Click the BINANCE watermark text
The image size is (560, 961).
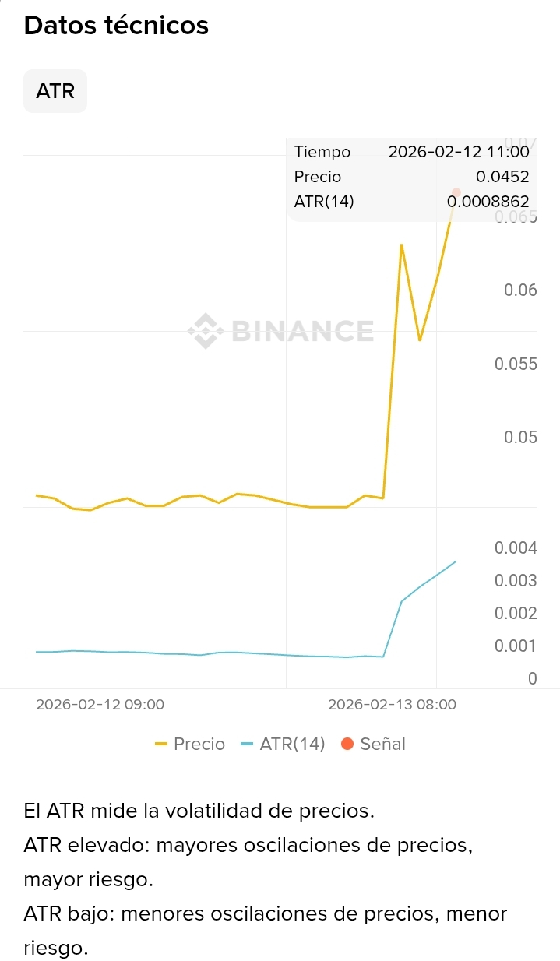[302, 331]
